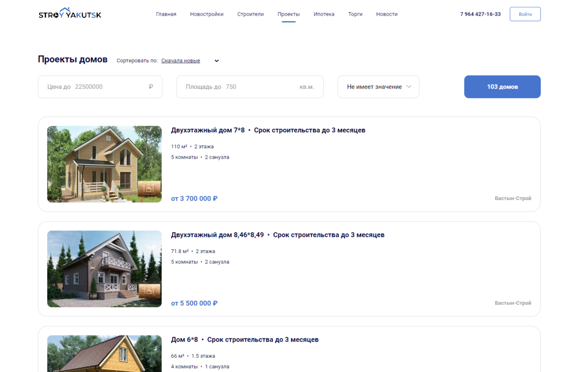Viewport: 588px width, 372px height.
Task: Navigate to Торги
Action: pyautogui.click(x=355, y=14)
